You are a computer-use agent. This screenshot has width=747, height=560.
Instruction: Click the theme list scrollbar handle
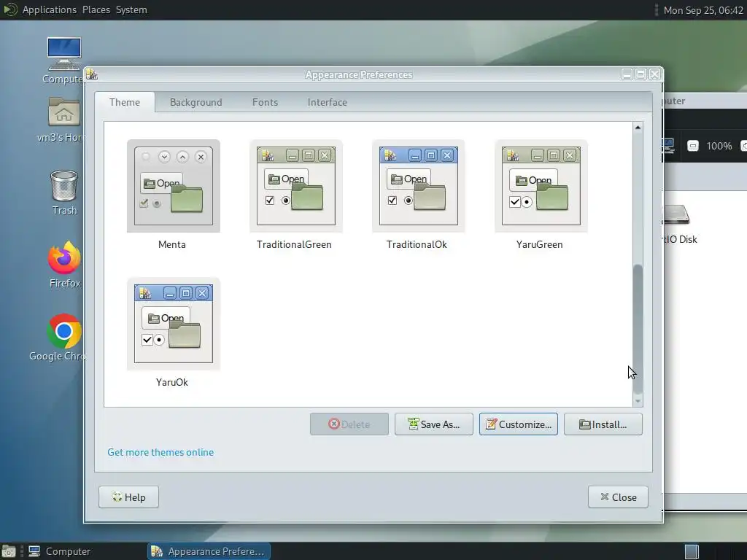tap(638, 330)
